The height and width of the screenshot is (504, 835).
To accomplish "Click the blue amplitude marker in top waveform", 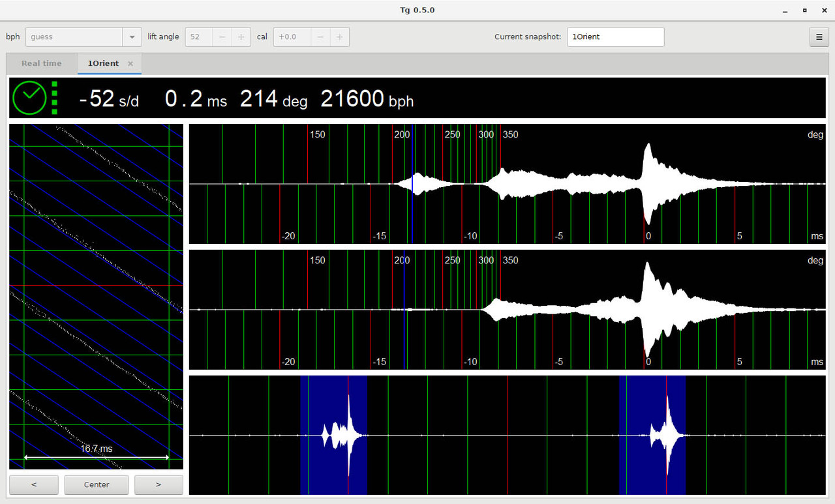I will [412, 184].
